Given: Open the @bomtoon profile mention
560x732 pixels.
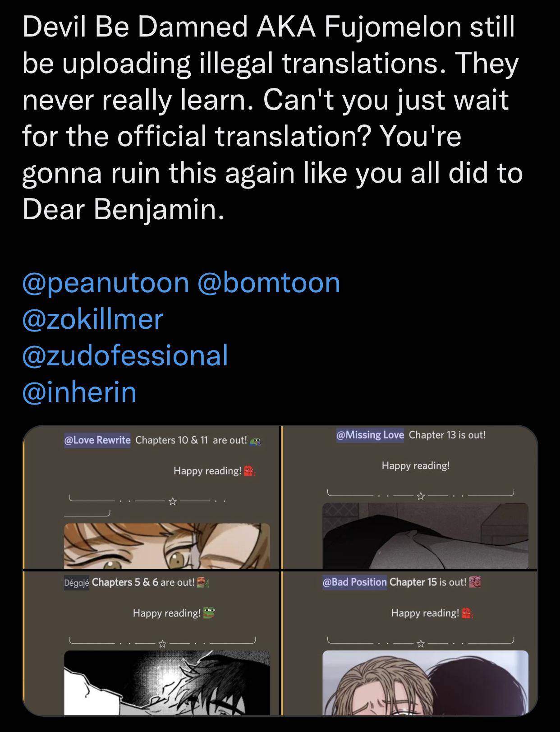Looking at the screenshot, I should point(269,283).
